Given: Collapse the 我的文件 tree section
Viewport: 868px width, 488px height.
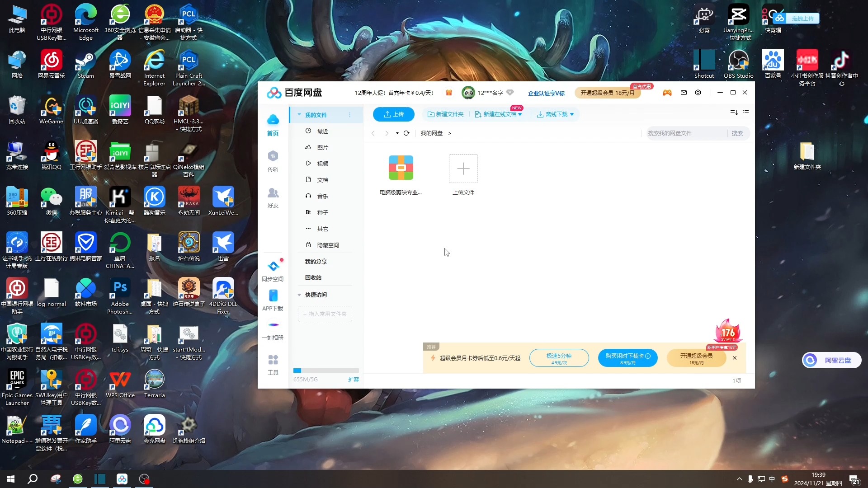Looking at the screenshot, I should pos(299,115).
